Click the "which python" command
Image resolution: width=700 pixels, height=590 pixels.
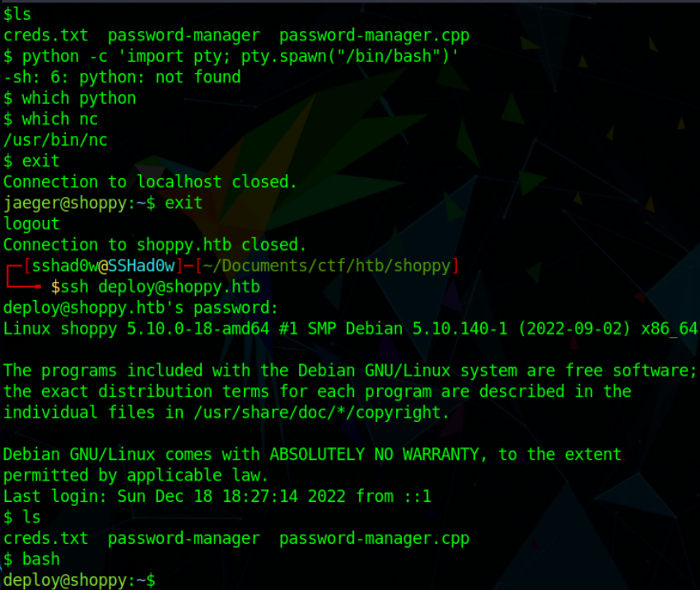[x=79, y=98]
